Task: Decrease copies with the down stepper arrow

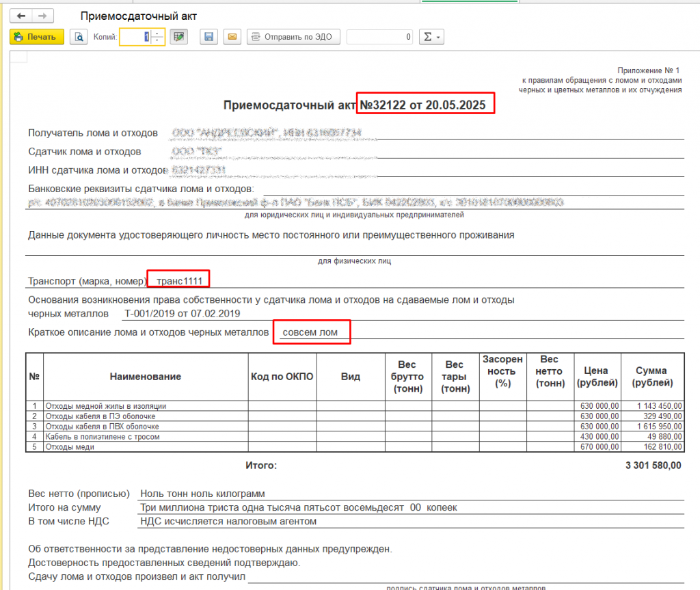Action: point(158,40)
